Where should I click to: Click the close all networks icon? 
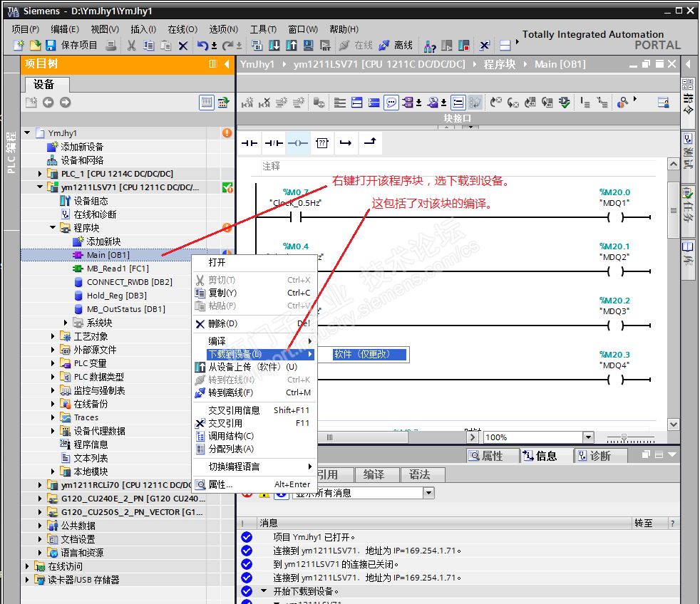point(374,103)
